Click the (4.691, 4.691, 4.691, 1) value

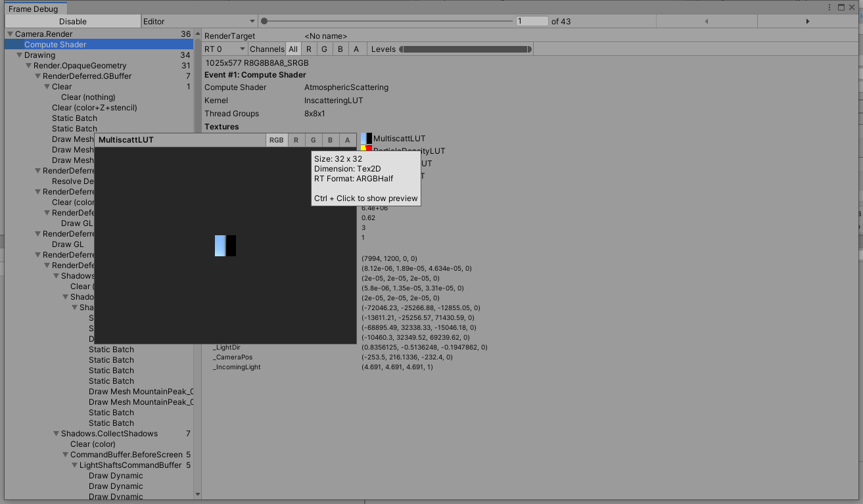[x=397, y=367]
